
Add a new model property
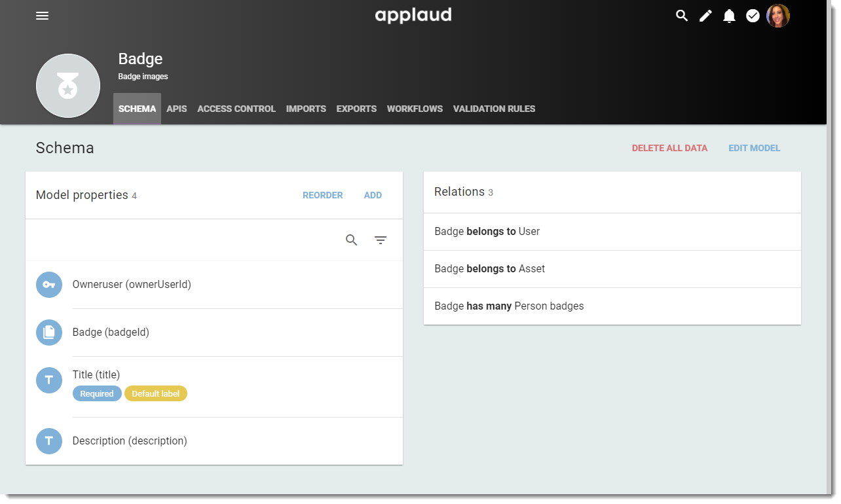point(373,195)
